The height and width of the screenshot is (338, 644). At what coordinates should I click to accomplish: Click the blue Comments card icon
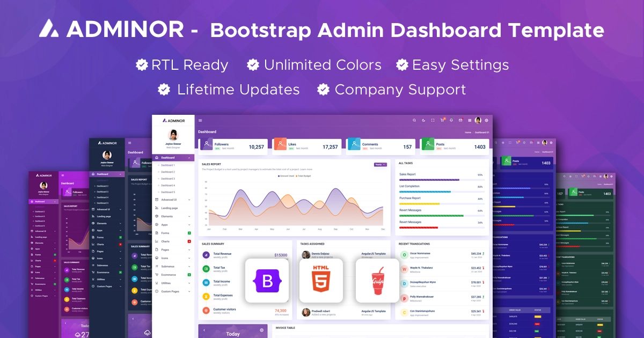point(354,144)
